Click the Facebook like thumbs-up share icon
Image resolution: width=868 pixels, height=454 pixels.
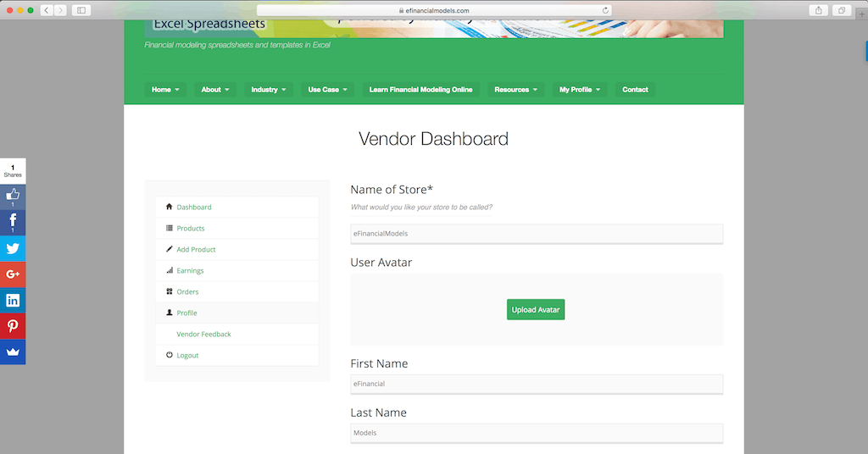click(13, 197)
